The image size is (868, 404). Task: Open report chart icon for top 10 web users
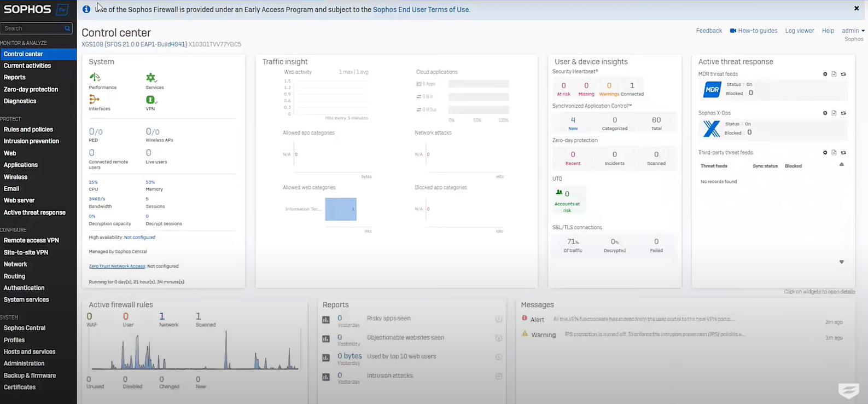point(326,358)
